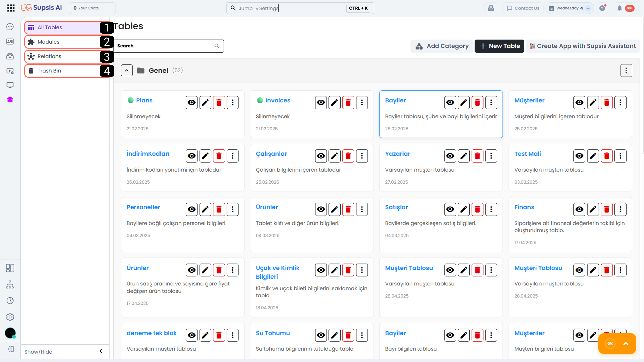Click the New Table button
This screenshot has width=644, height=362.
point(499,46)
